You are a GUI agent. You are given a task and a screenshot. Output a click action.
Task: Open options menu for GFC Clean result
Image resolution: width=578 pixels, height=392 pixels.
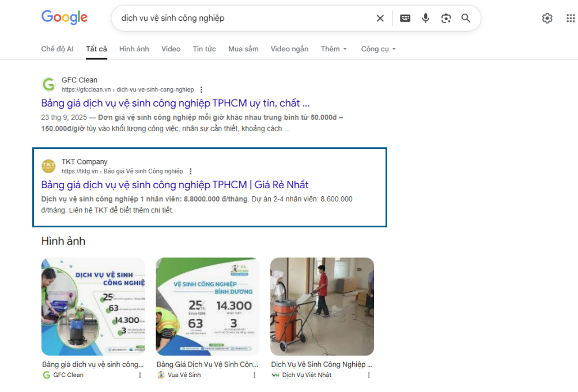tap(201, 90)
